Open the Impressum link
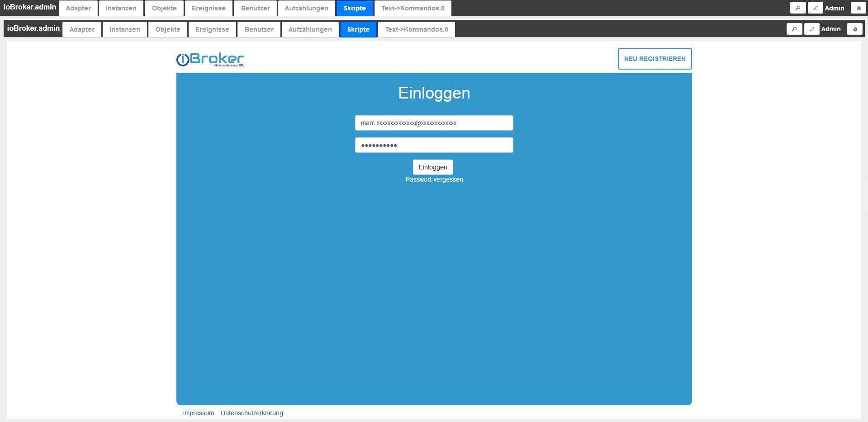This screenshot has height=422, width=868. pyautogui.click(x=199, y=413)
